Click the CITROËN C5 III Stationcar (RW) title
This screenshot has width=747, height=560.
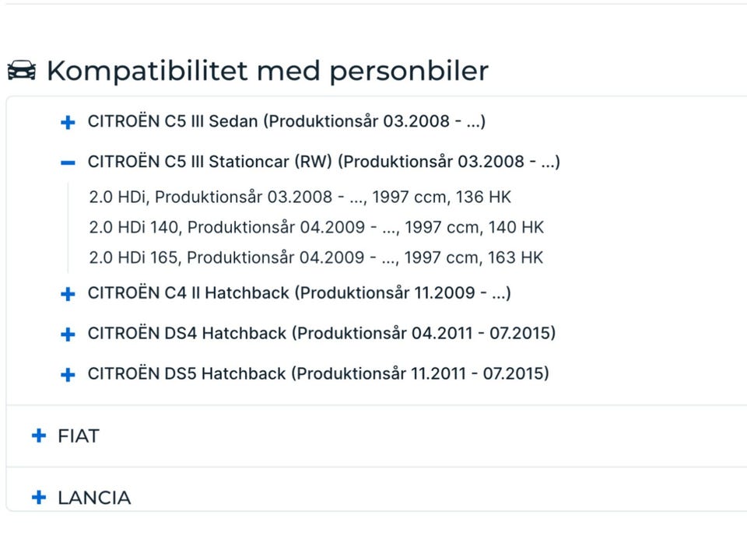pos(324,162)
